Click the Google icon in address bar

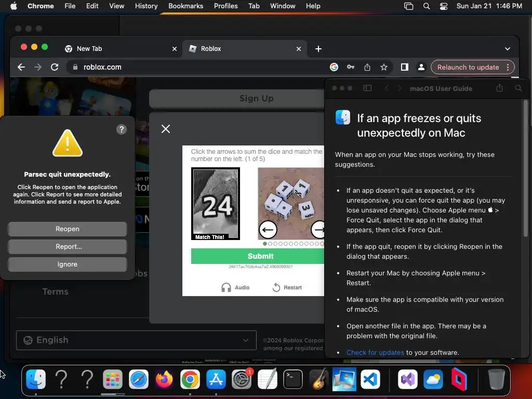334,67
